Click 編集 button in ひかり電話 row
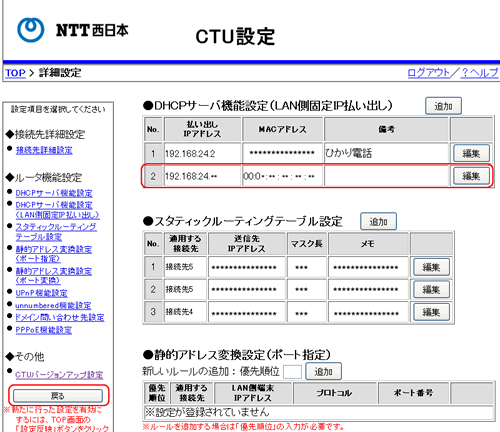Viewport: 500px width, 432px height. click(x=471, y=153)
